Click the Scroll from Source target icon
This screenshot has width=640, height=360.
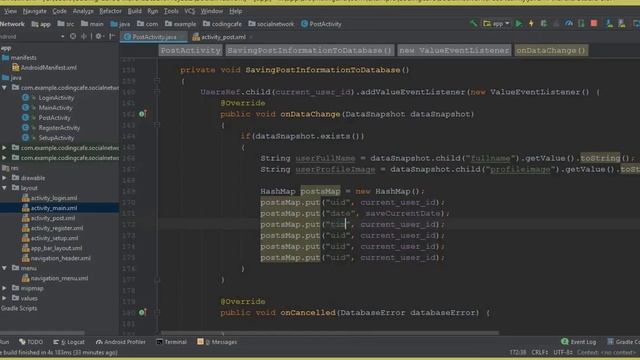[x=73, y=36]
